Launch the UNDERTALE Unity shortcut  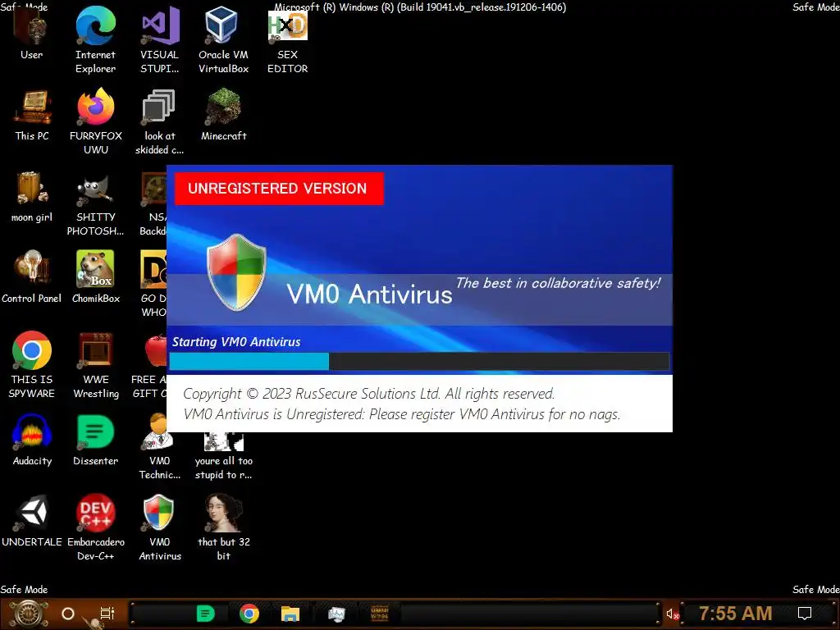coord(32,522)
